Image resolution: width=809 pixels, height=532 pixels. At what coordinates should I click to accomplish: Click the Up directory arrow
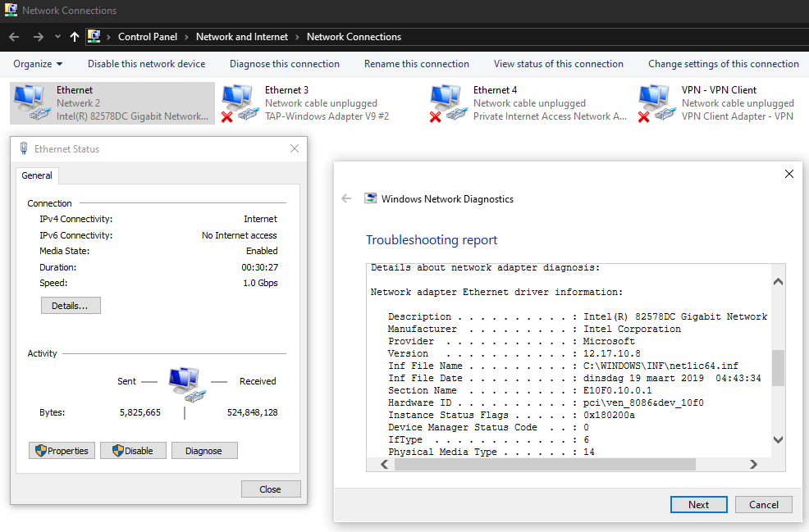75,37
